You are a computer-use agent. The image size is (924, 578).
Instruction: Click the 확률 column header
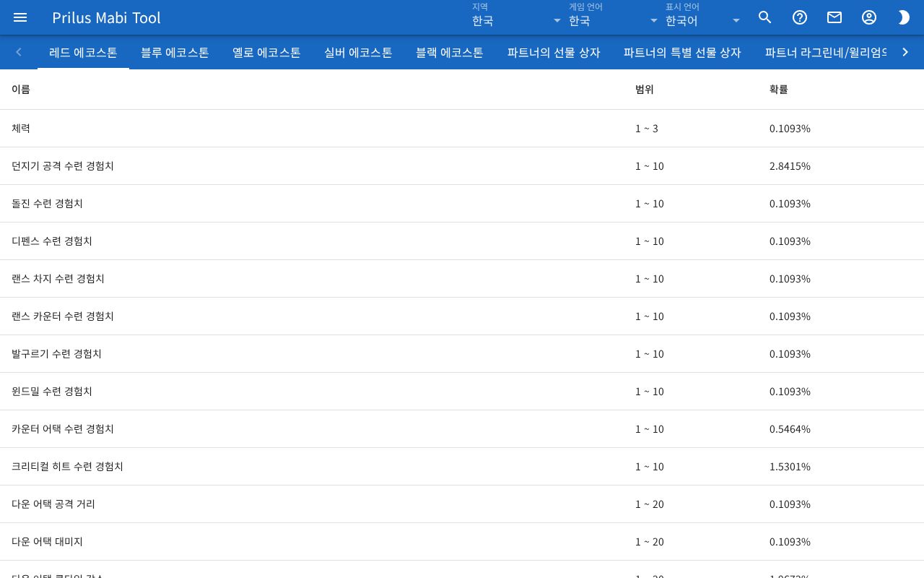coord(779,90)
